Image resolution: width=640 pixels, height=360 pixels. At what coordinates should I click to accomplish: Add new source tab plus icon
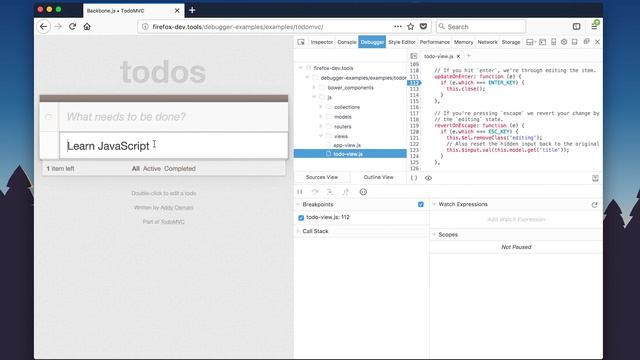pyautogui.click(x=469, y=56)
